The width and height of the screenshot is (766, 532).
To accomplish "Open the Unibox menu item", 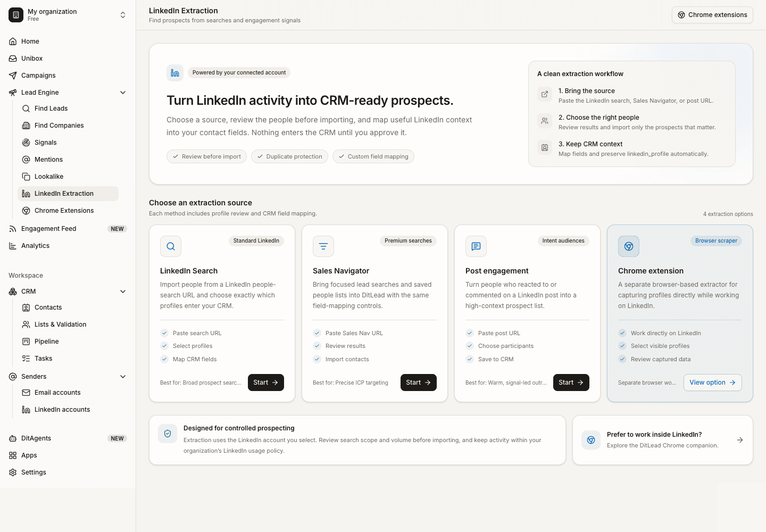I will [x=68, y=59].
